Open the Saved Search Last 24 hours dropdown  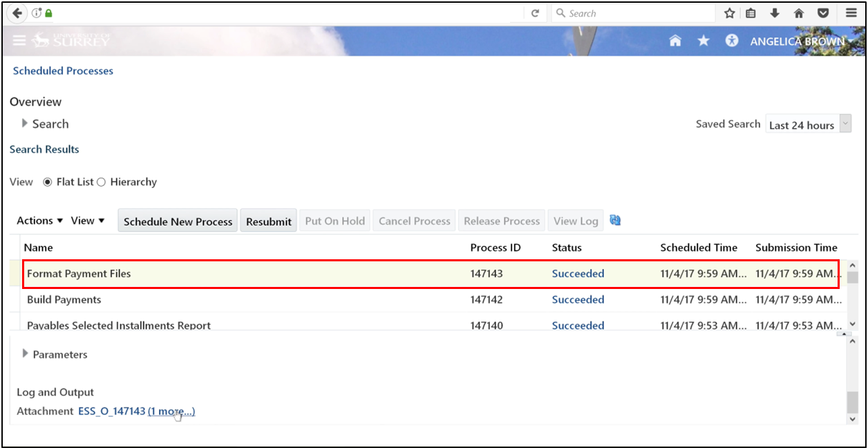point(846,124)
